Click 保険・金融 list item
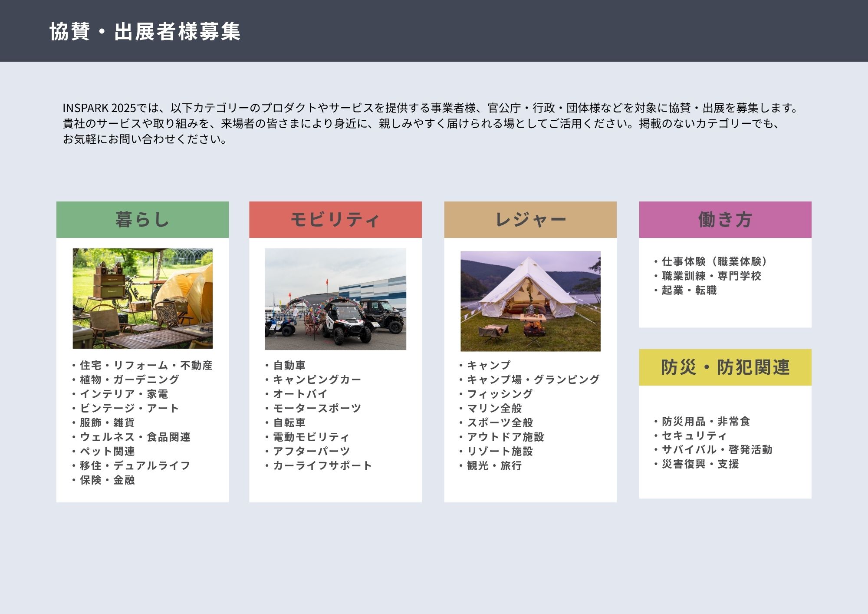The width and height of the screenshot is (868, 614). [x=103, y=480]
